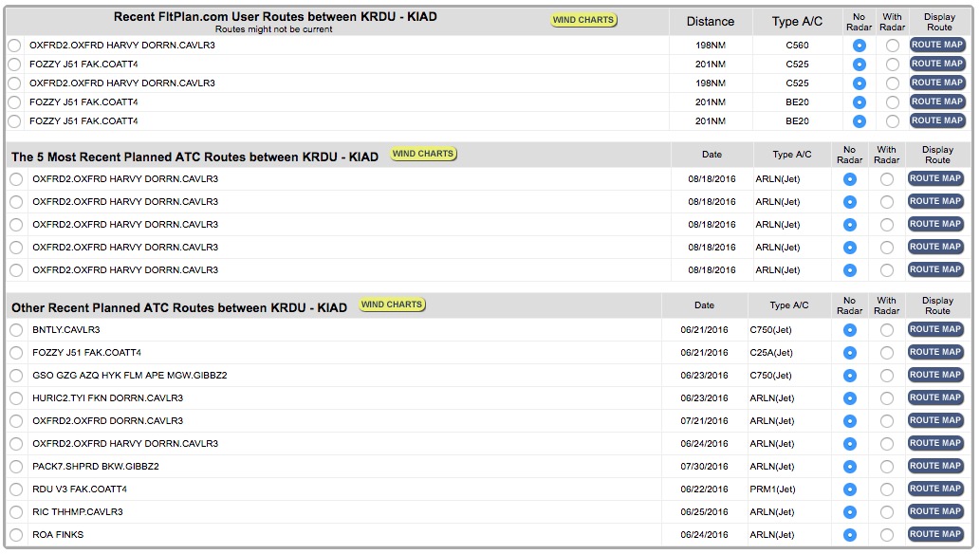Enable With Radar for RDU V3 FAK.COATT4
This screenshot has height=554, width=980.
coord(886,489)
